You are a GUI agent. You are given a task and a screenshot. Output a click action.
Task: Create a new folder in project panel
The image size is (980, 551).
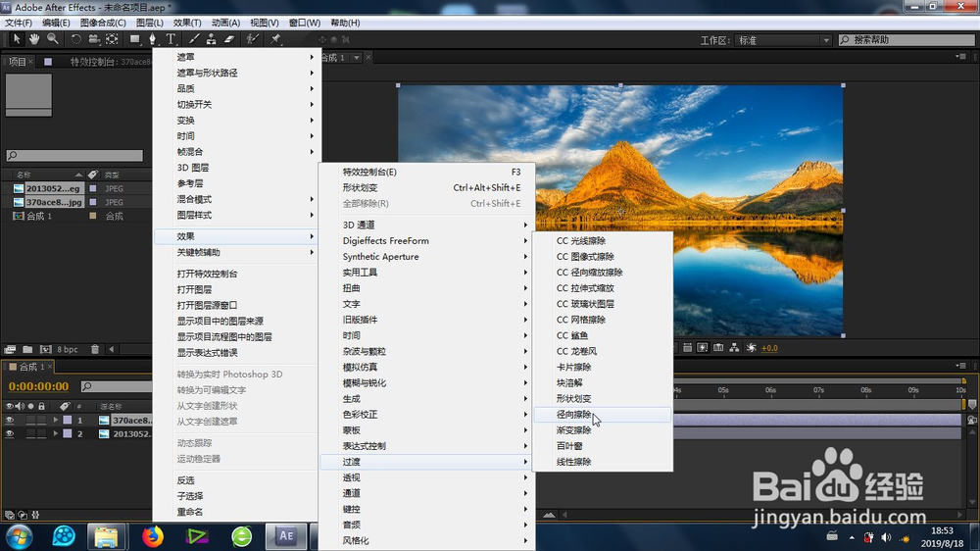(x=27, y=349)
